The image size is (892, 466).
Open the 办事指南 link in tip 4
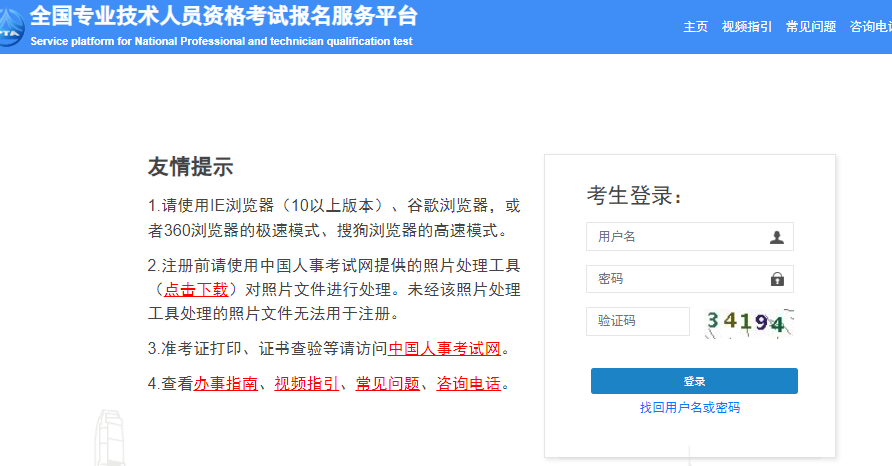[x=226, y=383]
